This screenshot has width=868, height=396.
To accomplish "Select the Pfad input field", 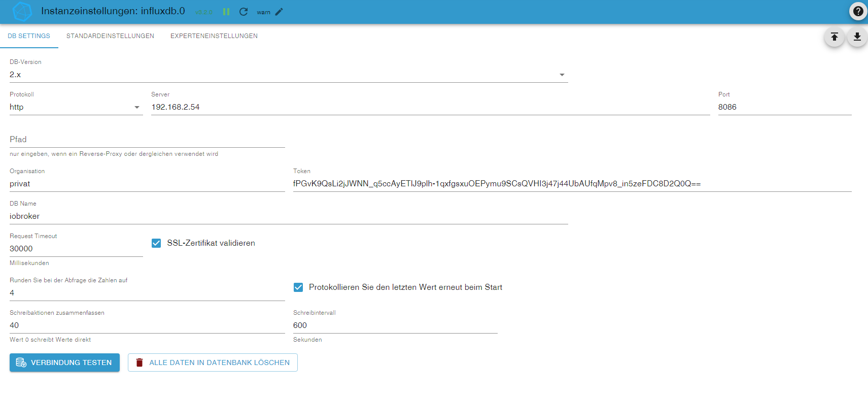I will click(x=147, y=140).
